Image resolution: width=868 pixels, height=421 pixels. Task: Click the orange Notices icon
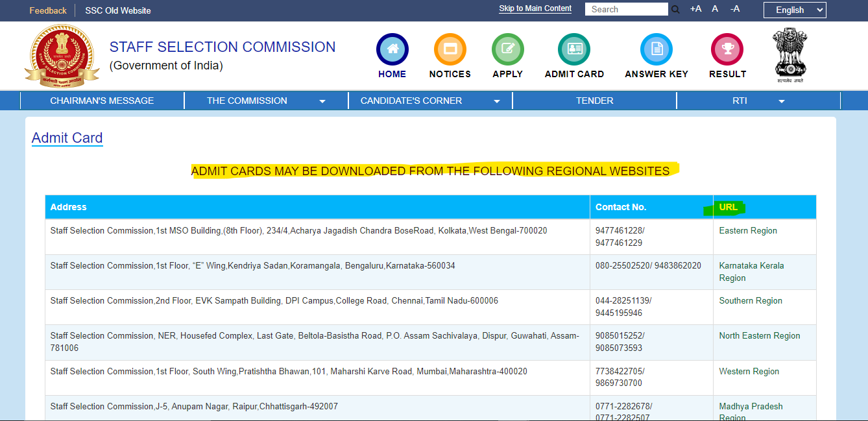450,49
